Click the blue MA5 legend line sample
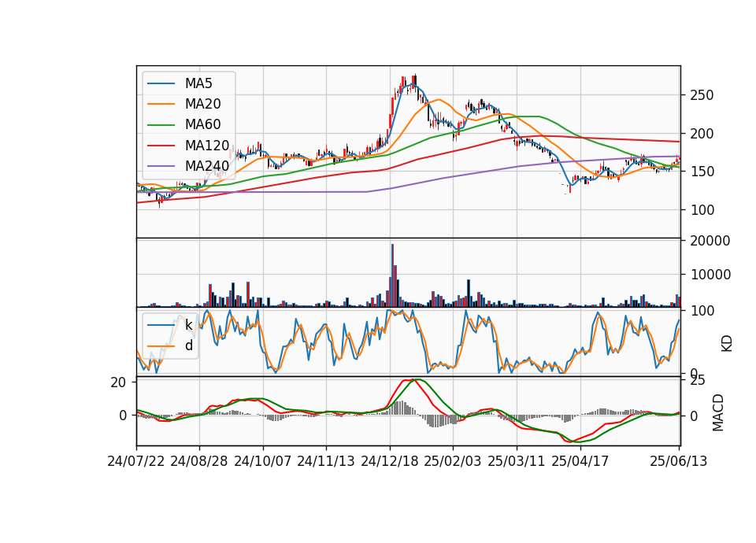 161,83
